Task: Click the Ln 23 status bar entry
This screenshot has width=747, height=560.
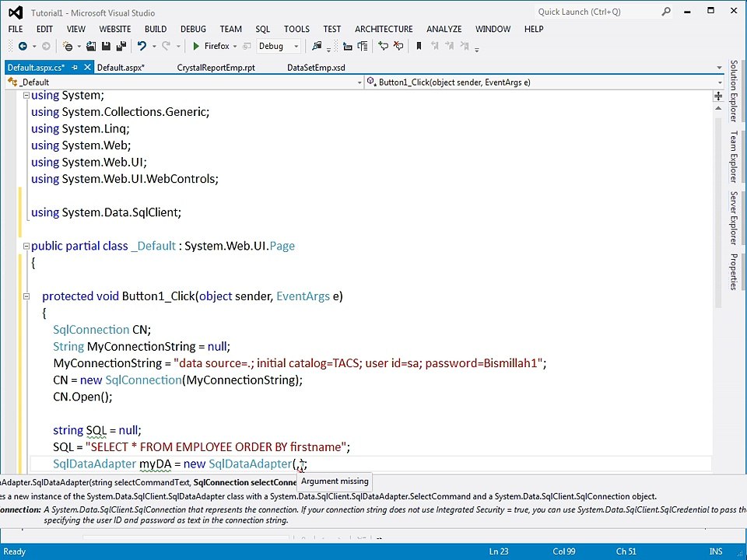Action: [x=498, y=551]
